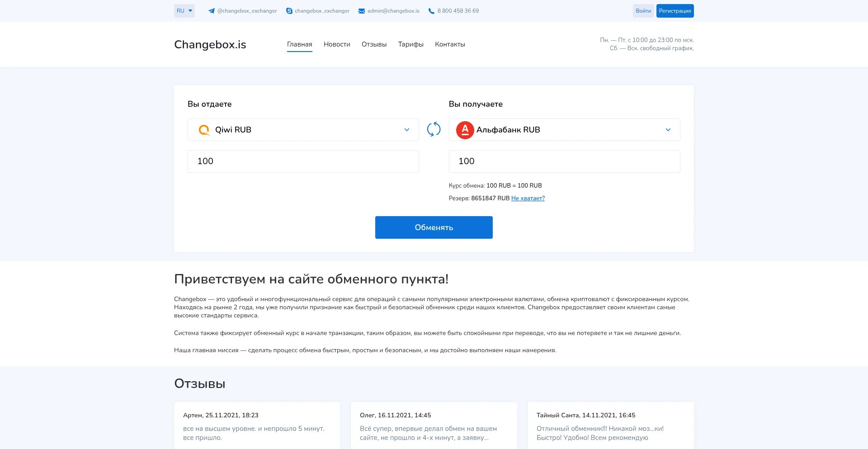Open the Тарифы page
The width and height of the screenshot is (868, 449).
coord(410,44)
